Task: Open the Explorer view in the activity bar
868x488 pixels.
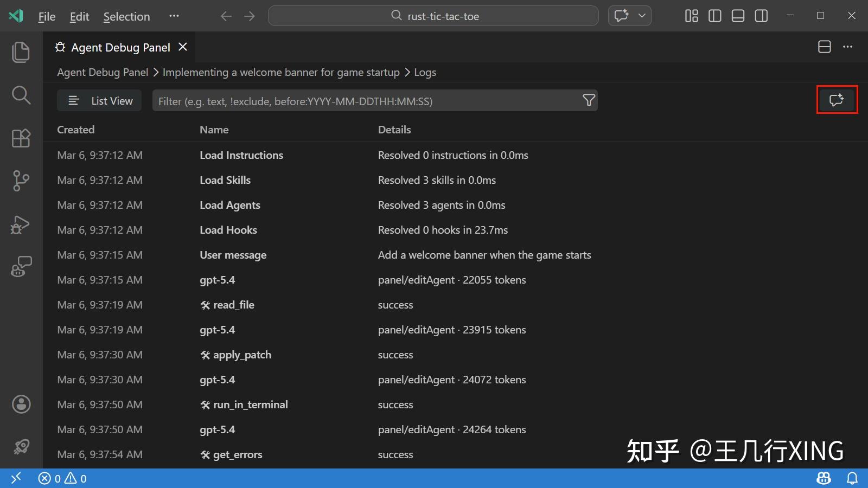Action: pos(21,52)
